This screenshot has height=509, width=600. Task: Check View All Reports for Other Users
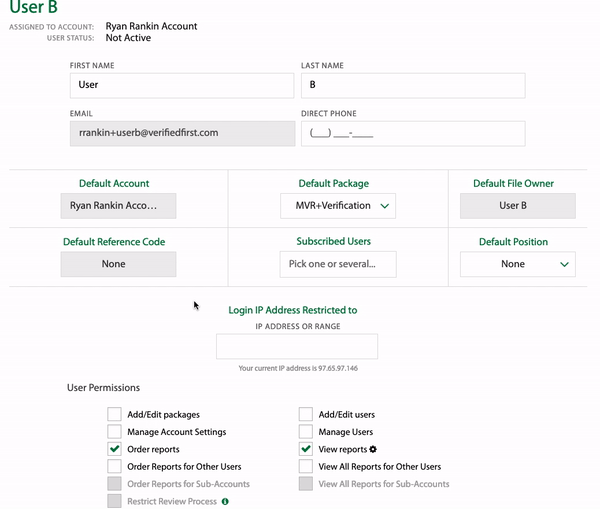306,466
